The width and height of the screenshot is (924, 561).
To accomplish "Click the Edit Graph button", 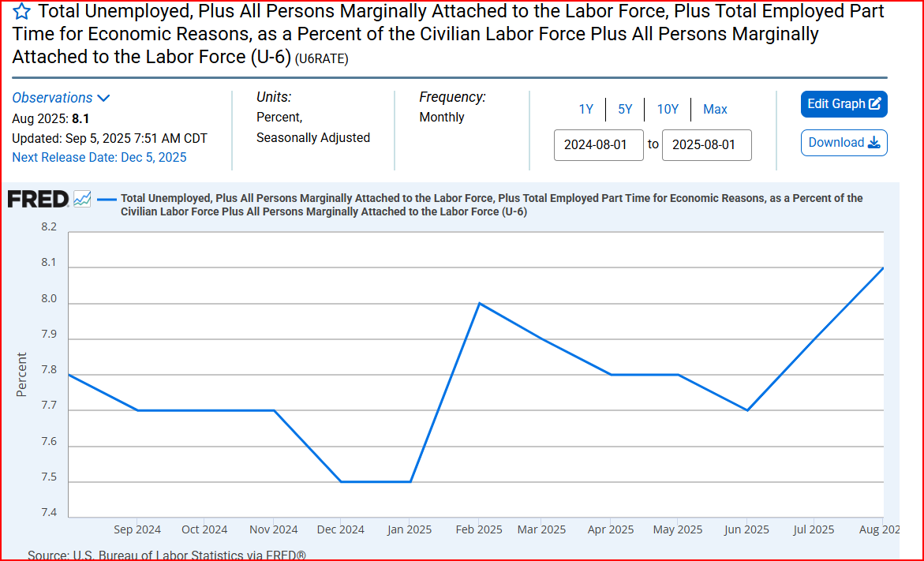I will [x=844, y=103].
